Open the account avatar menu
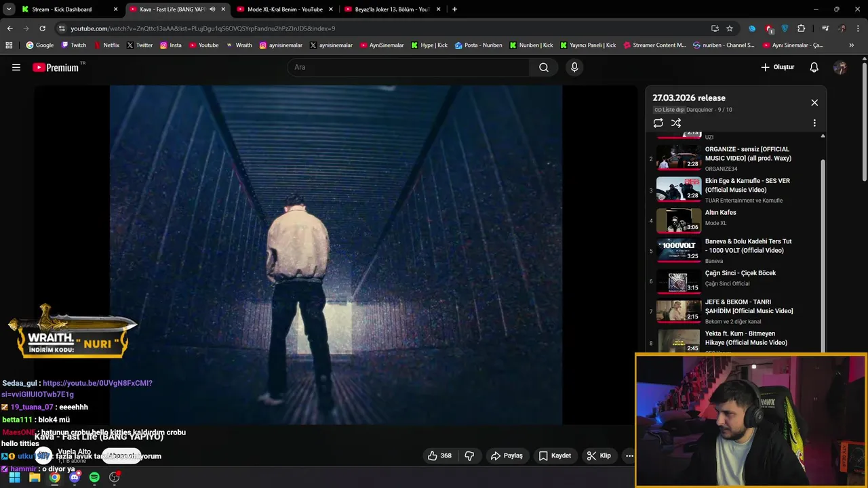The image size is (868, 488). click(x=840, y=67)
